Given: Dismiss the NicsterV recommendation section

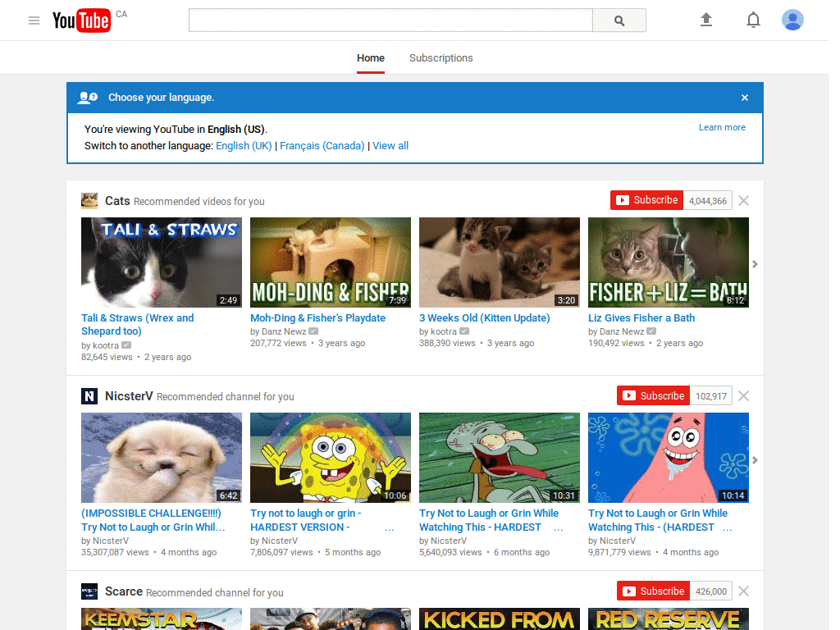Looking at the screenshot, I should (x=743, y=396).
